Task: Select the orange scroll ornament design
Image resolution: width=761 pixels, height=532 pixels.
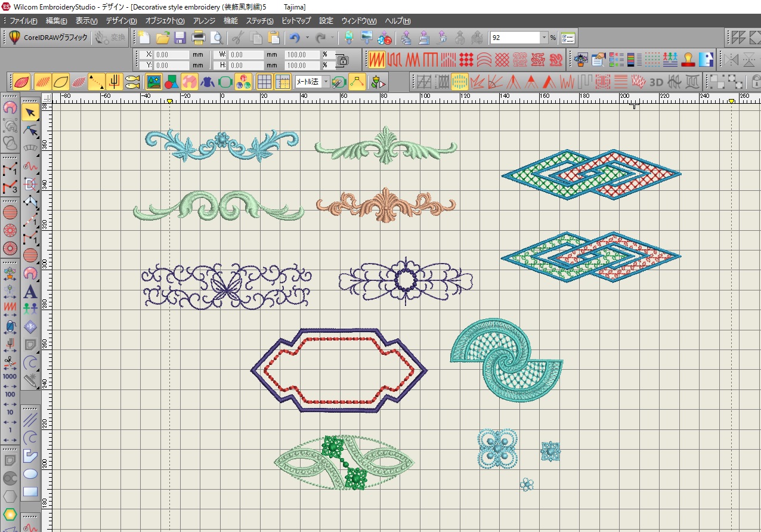Action: pos(386,205)
